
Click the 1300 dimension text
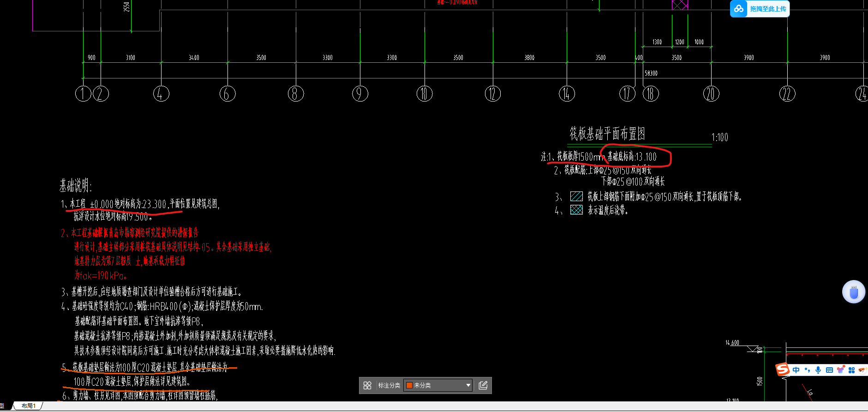point(657,42)
